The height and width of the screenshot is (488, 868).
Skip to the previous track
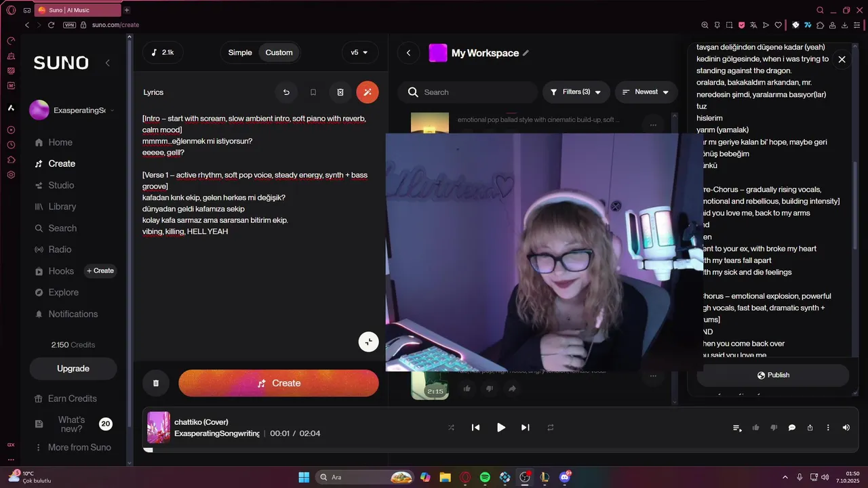click(x=475, y=428)
